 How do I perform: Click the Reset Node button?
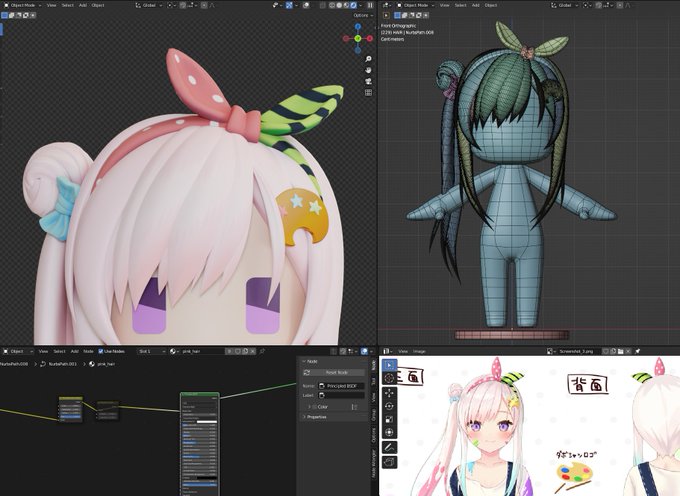pyautogui.click(x=333, y=372)
